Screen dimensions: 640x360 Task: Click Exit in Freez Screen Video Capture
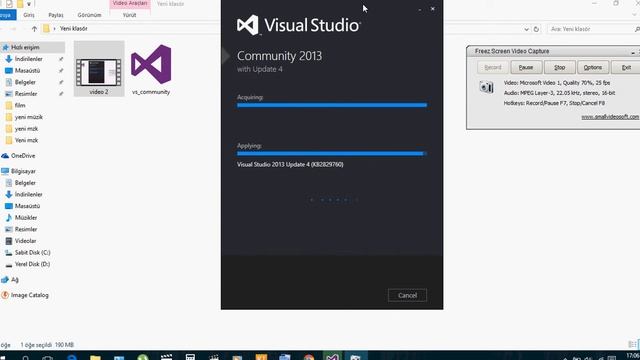pos(626,67)
